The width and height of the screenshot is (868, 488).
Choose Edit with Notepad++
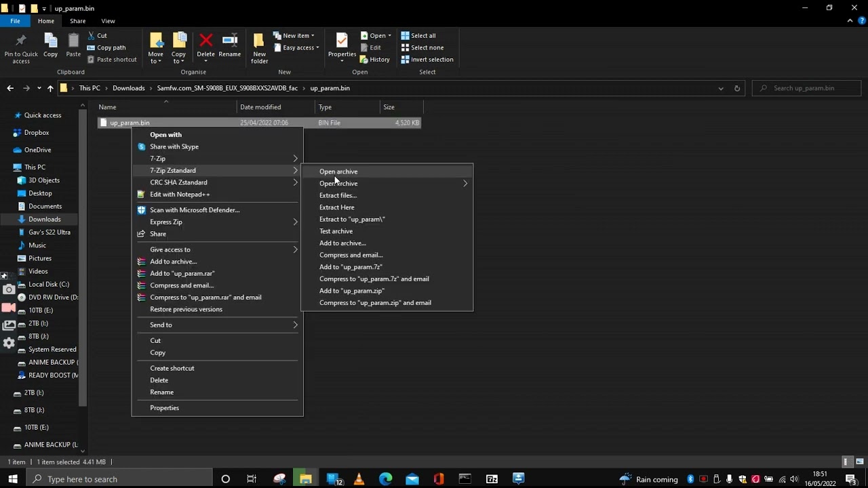pyautogui.click(x=217, y=195)
